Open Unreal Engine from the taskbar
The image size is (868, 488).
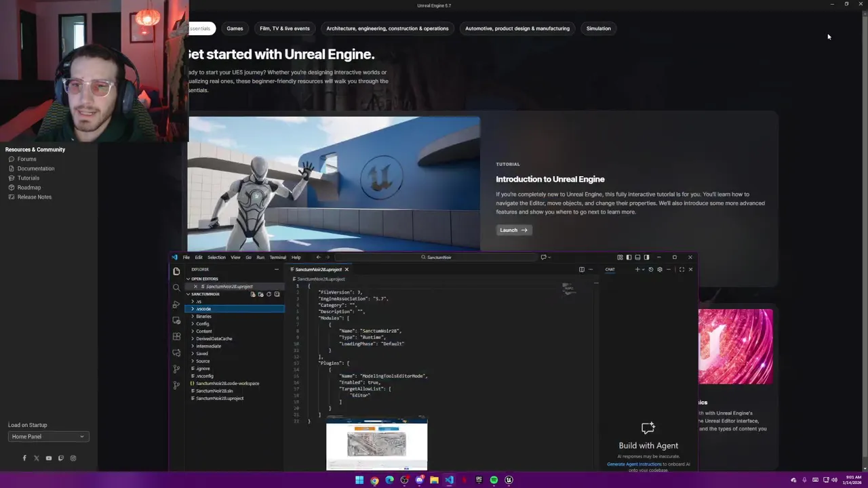(509, 480)
